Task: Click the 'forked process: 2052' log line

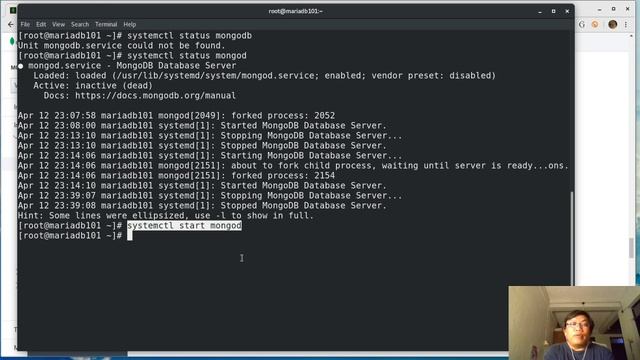Action: point(176,116)
